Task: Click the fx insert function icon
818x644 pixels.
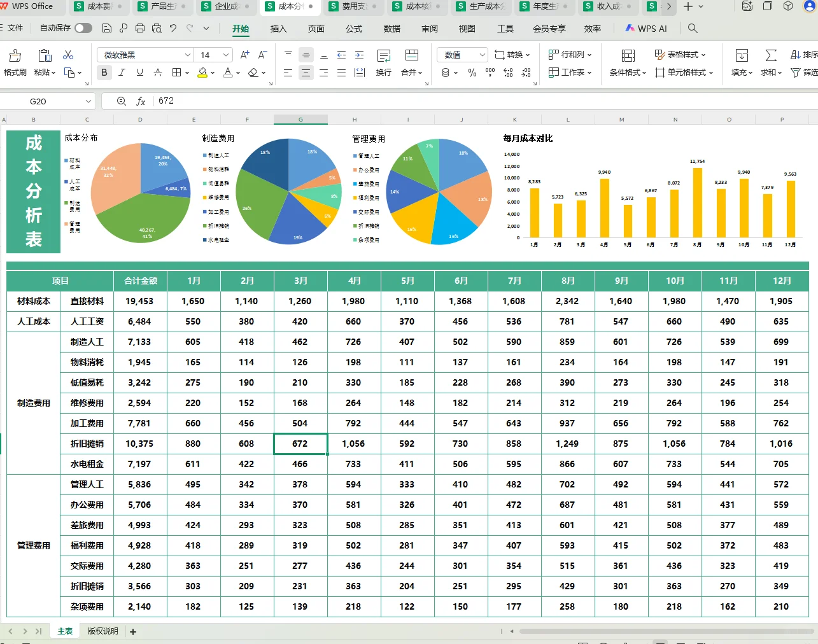Action: pyautogui.click(x=141, y=101)
